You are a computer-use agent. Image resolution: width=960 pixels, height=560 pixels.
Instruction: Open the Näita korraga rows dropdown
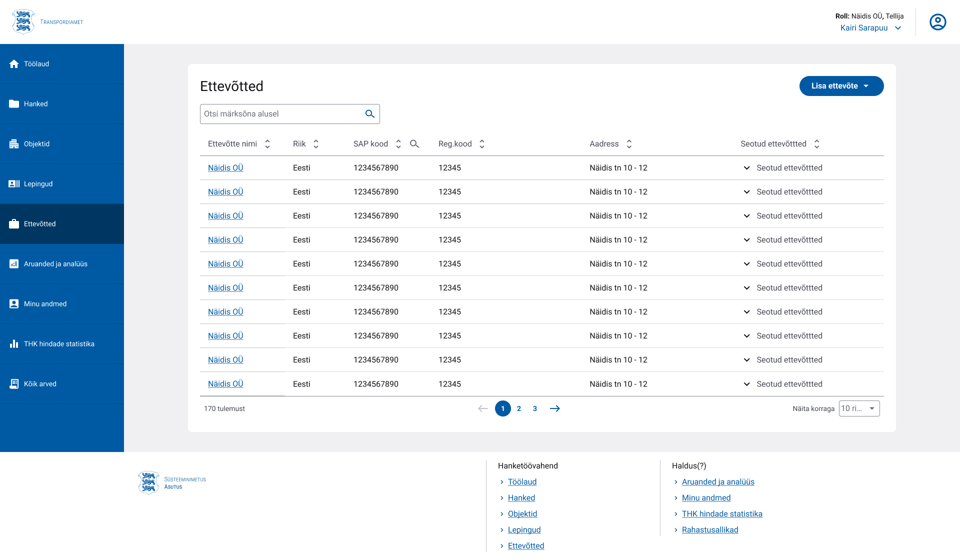point(859,408)
